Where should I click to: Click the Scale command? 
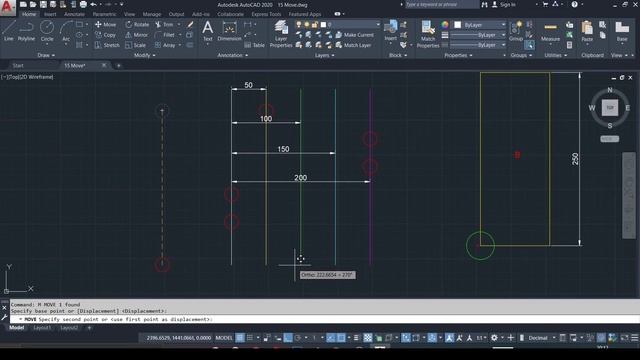(x=136, y=45)
